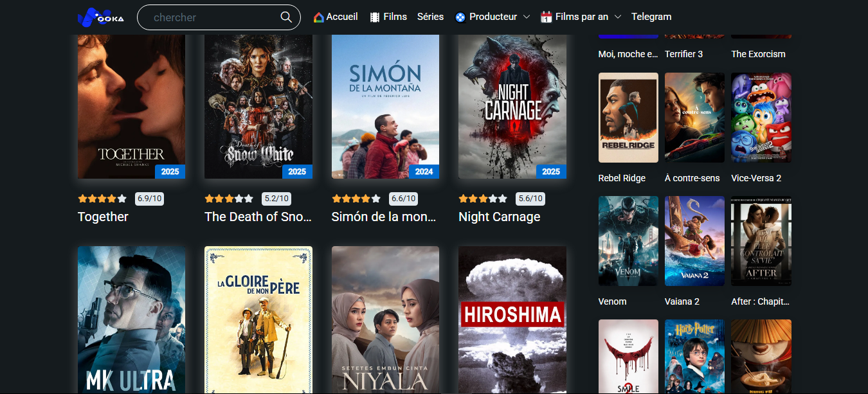Click the 5.6/10 rating badge

(x=530, y=199)
